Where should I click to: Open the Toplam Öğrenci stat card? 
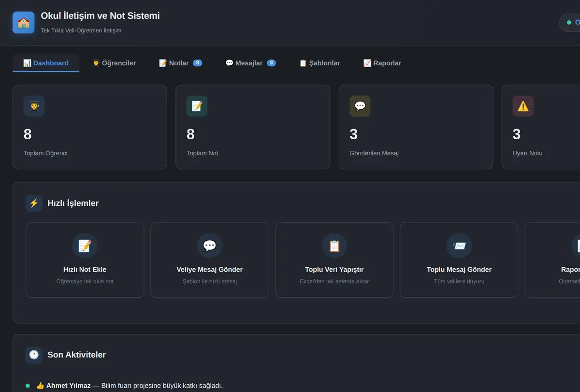[90, 127]
